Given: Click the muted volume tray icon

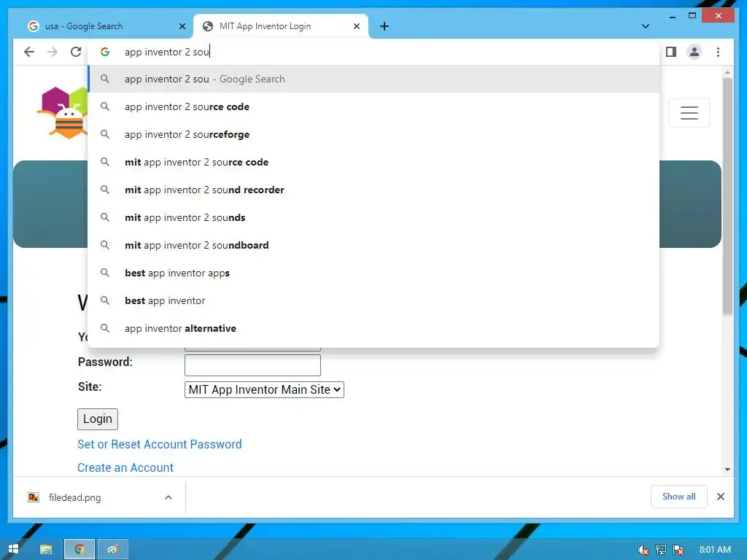Looking at the screenshot, I should 643,550.
